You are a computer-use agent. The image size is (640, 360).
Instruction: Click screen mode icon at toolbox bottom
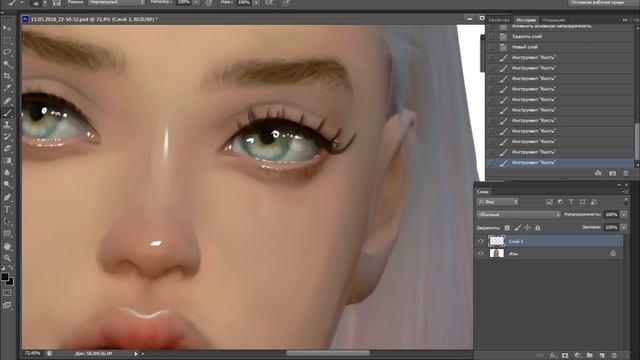[x=7, y=305]
